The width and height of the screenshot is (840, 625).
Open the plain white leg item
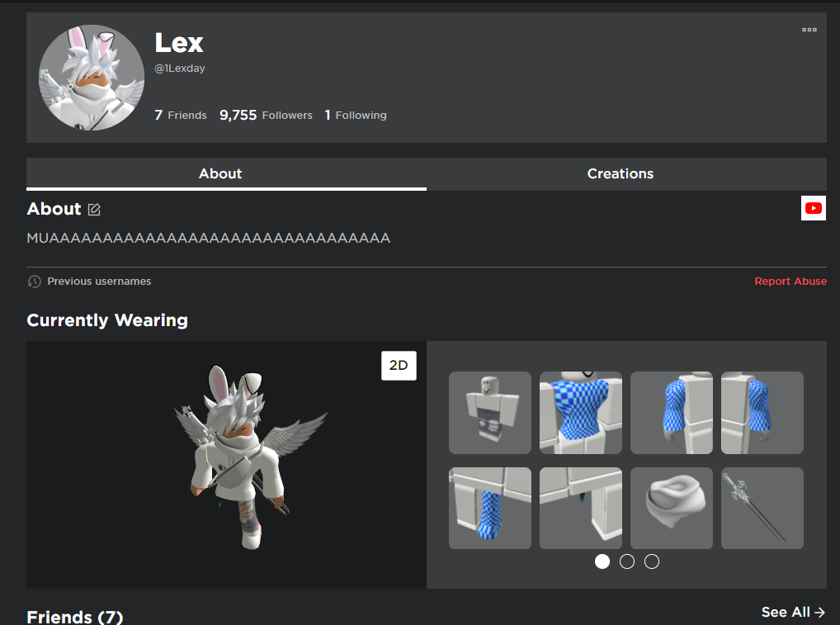coord(581,508)
